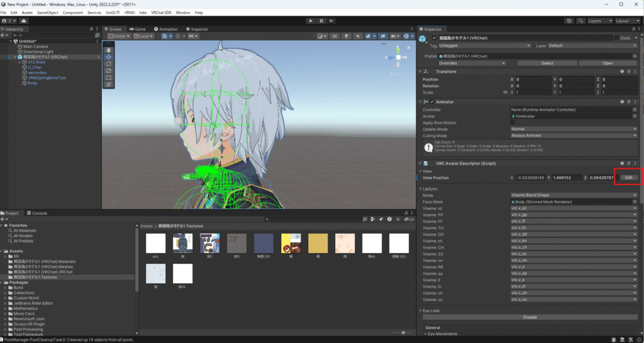Click View Position Edit button
The image size is (644, 343).
(x=628, y=177)
